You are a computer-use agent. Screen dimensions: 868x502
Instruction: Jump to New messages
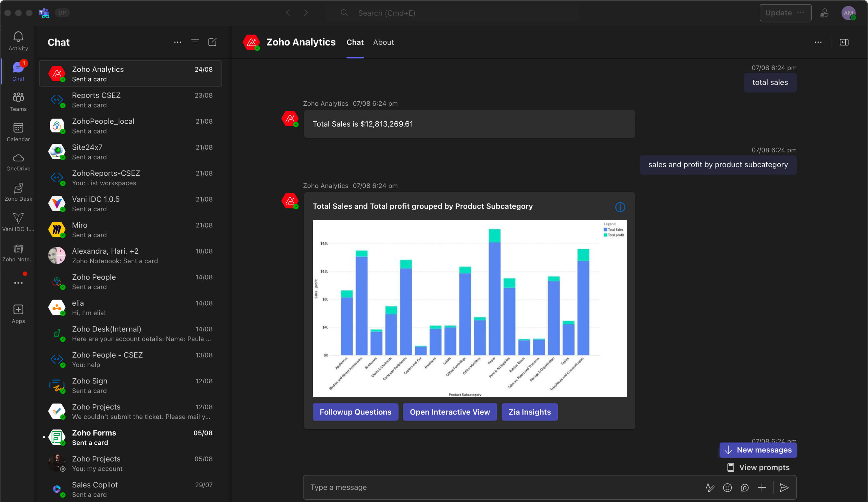click(758, 450)
